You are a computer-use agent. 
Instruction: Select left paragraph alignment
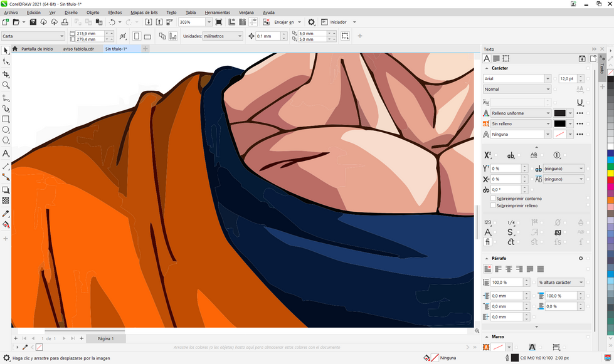point(498,269)
